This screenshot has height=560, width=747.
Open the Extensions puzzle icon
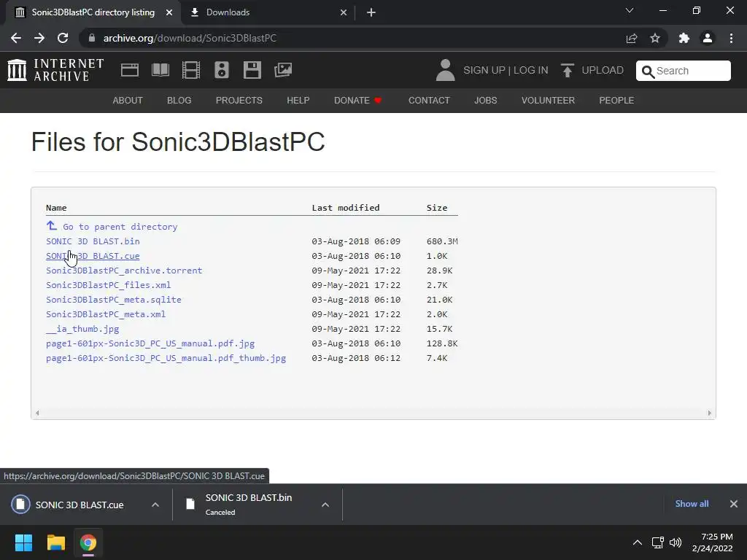(684, 38)
